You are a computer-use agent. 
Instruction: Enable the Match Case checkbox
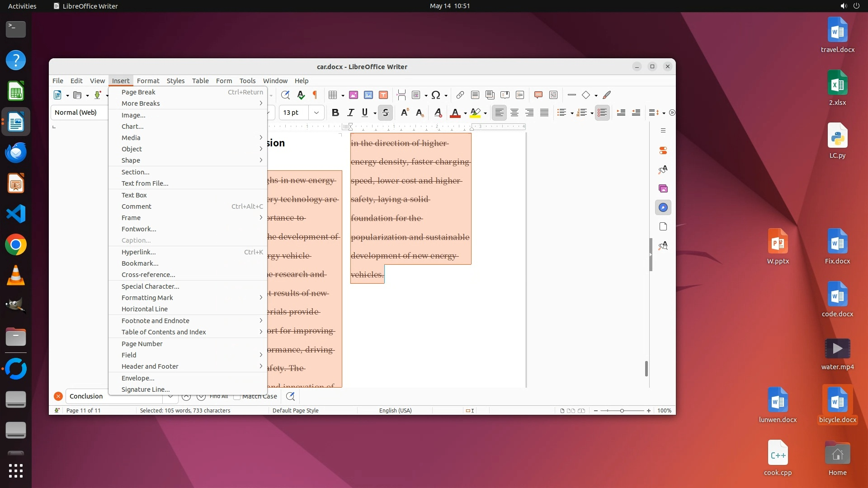click(237, 397)
